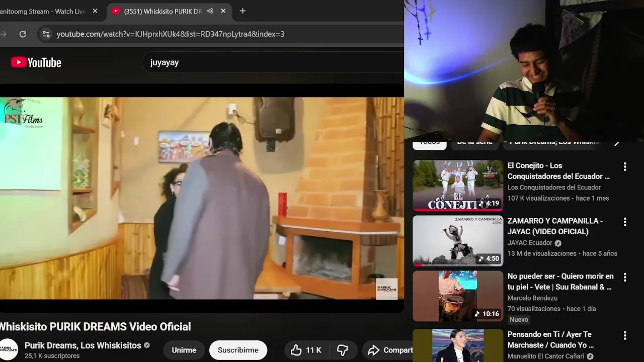Click the Unirme button
This screenshot has width=644, height=362.
pyautogui.click(x=184, y=350)
